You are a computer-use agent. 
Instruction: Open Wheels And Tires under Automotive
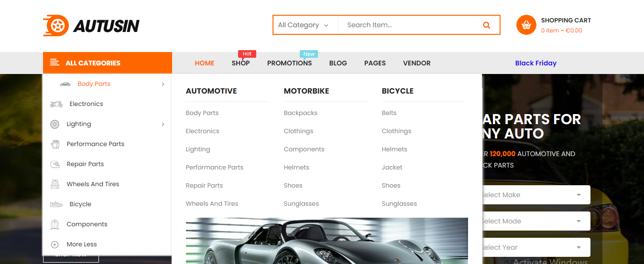pyautogui.click(x=212, y=204)
